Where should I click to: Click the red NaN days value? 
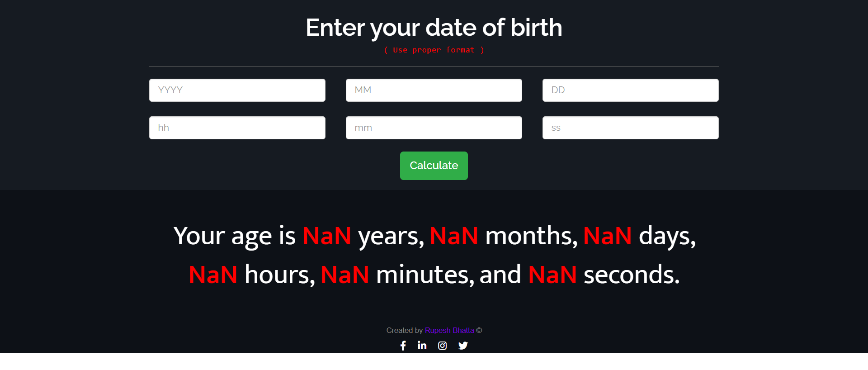(607, 236)
